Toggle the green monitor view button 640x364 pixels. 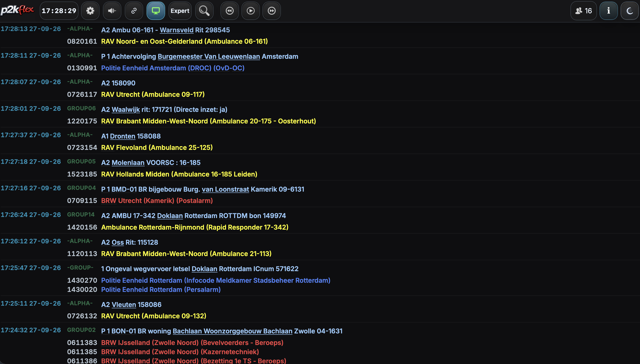156,11
